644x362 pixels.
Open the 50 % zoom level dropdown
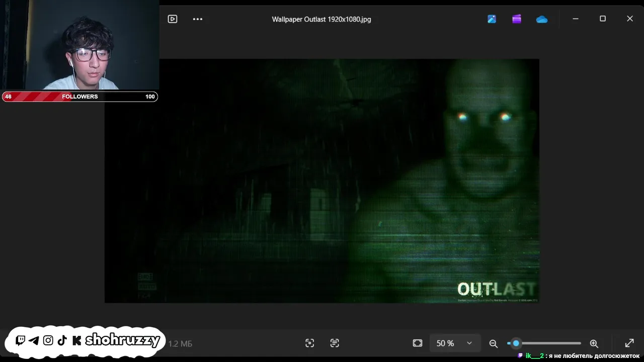click(454, 343)
